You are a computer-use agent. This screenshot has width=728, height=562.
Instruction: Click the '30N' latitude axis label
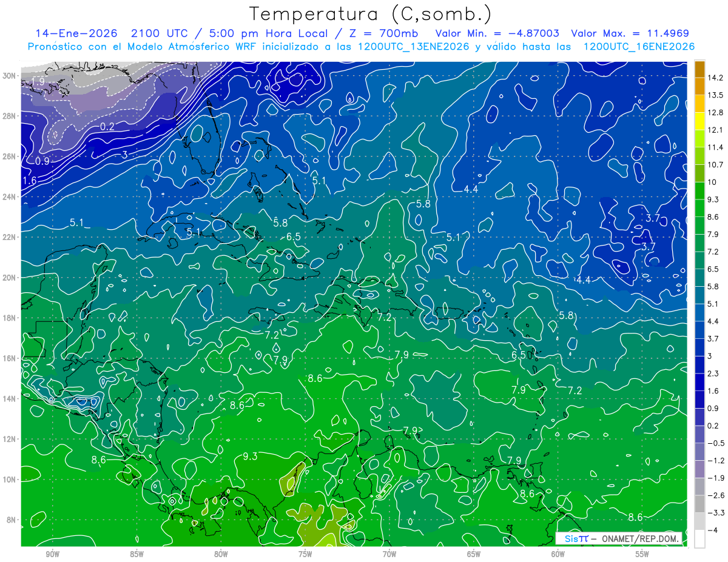[10, 76]
